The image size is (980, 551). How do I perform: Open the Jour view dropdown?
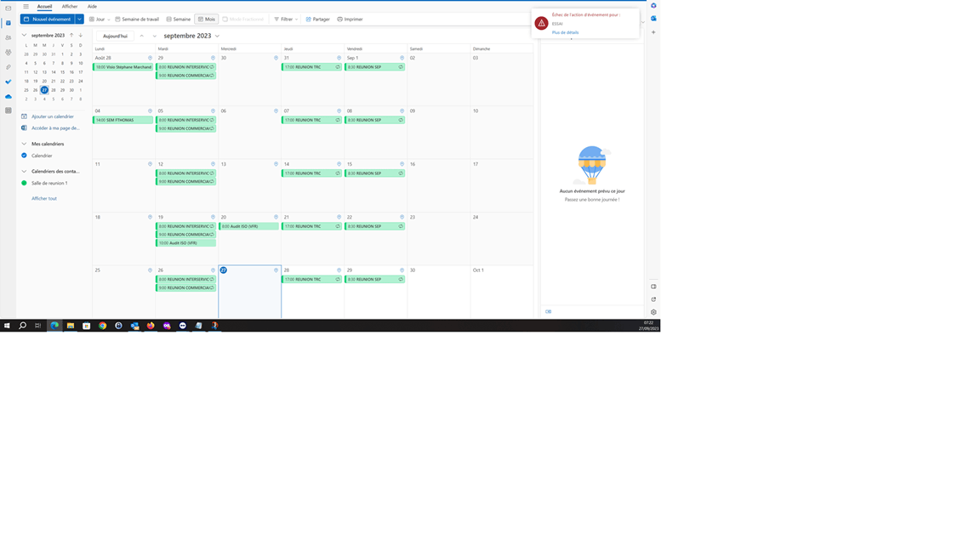(109, 20)
